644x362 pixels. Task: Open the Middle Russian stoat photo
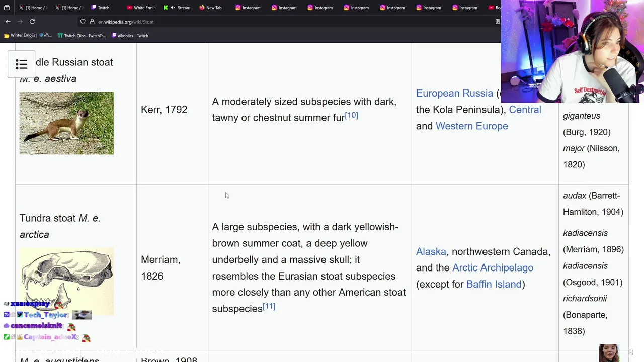click(66, 123)
